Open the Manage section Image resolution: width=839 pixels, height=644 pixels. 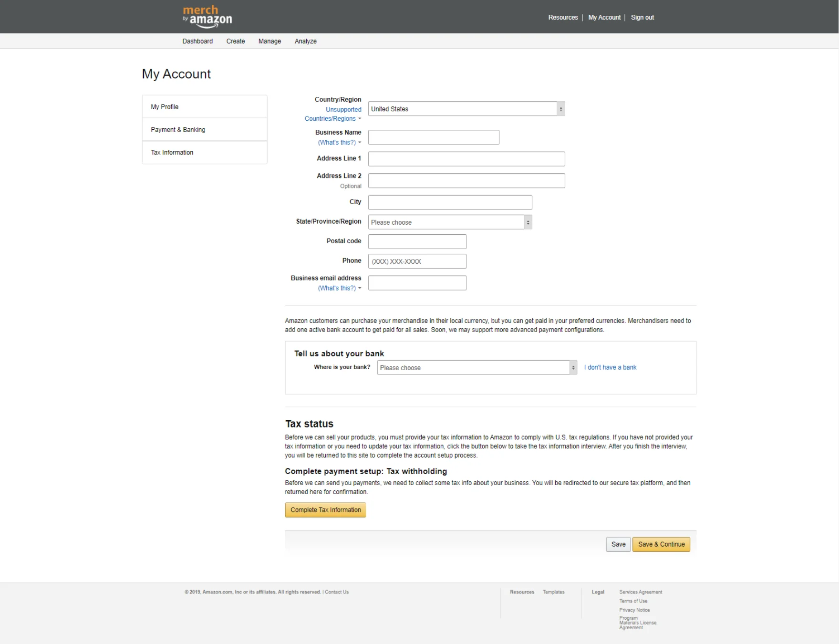click(269, 41)
